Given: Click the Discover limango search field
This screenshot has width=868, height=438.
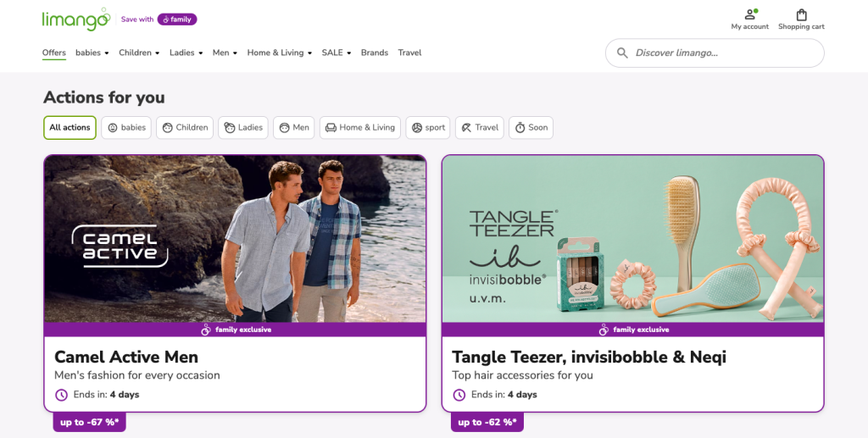Looking at the screenshot, I should (715, 53).
